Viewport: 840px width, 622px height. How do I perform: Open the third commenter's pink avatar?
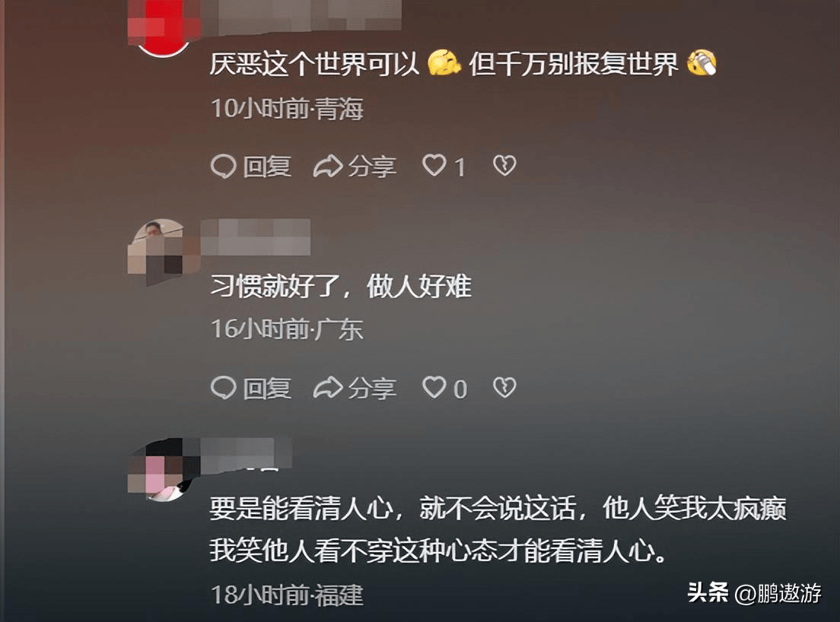tap(162, 470)
